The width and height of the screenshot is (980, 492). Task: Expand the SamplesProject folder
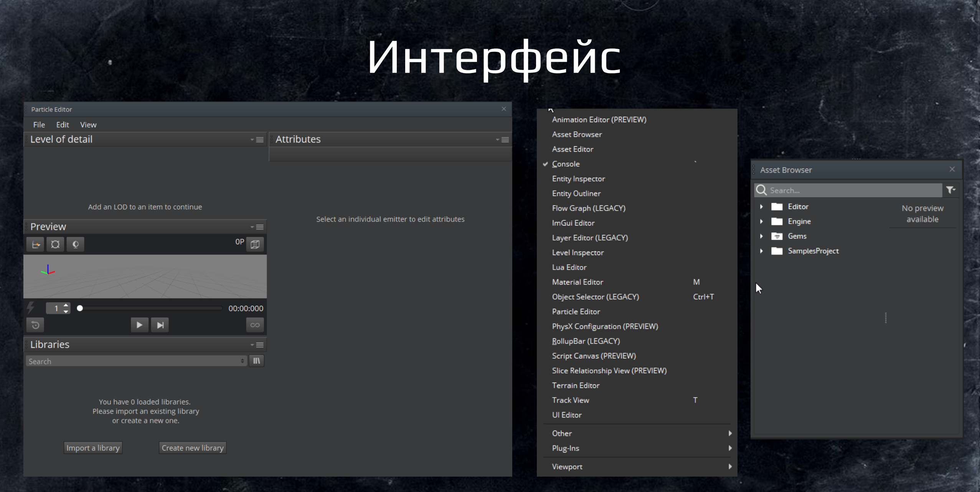click(762, 251)
